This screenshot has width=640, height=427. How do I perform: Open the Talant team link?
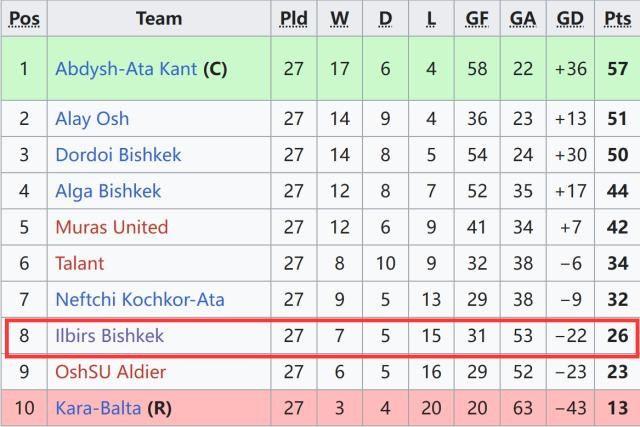point(80,263)
